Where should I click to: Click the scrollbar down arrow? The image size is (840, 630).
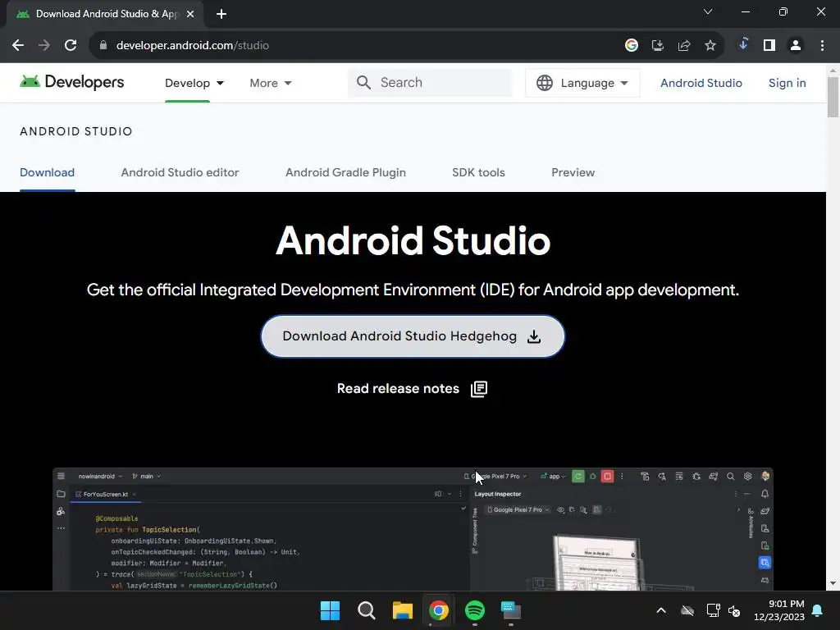pyautogui.click(x=833, y=583)
